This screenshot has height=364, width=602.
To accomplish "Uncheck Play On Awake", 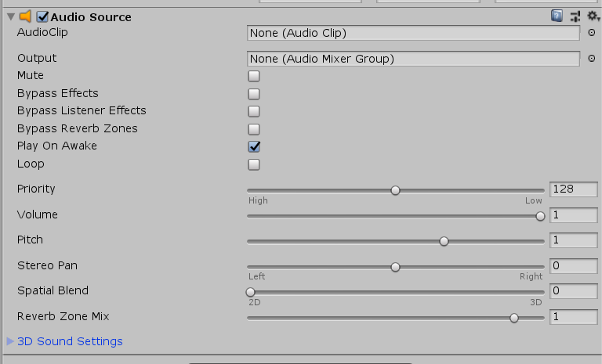I will (x=254, y=146).
